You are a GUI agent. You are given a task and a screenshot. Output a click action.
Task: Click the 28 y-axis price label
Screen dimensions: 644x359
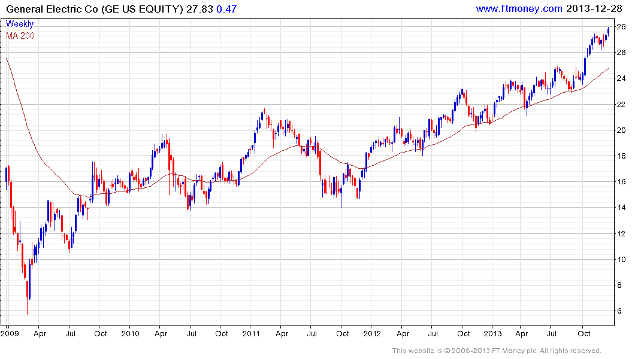coord(621,27)
